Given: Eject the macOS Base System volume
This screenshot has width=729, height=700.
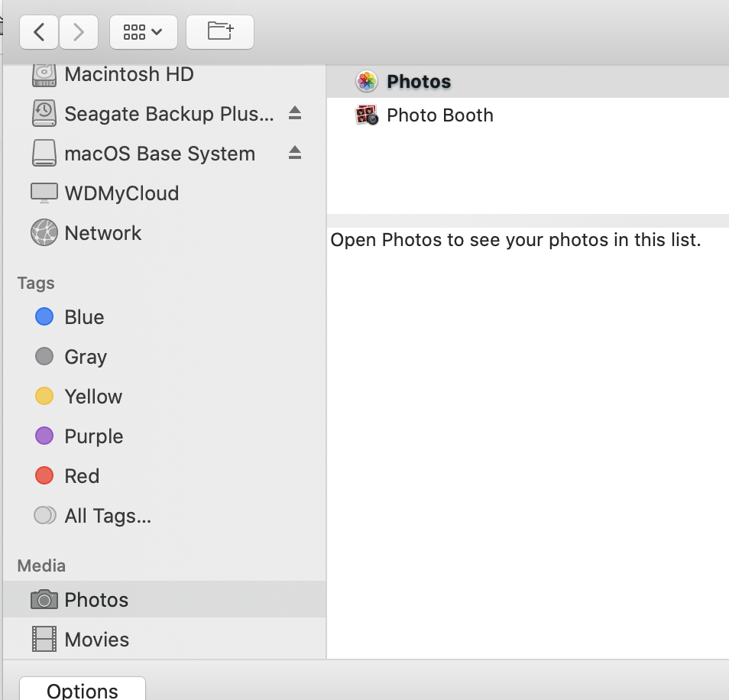Looking at the screenshot, I should click(x=295, y=153).
